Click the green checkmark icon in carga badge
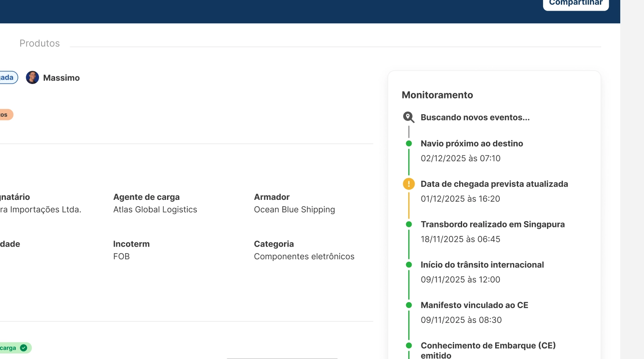This screenshot has width=644, height=359. coord(24,348)
